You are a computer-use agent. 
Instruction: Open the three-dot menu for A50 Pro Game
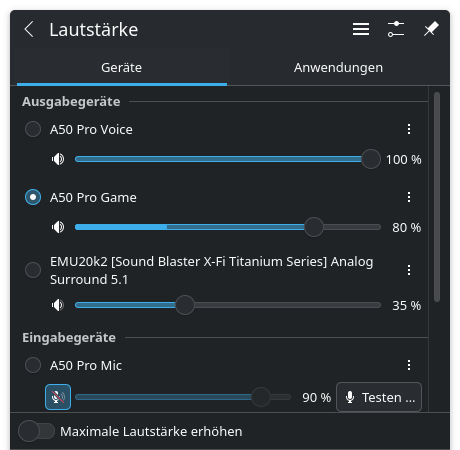[x=409, y=197]
